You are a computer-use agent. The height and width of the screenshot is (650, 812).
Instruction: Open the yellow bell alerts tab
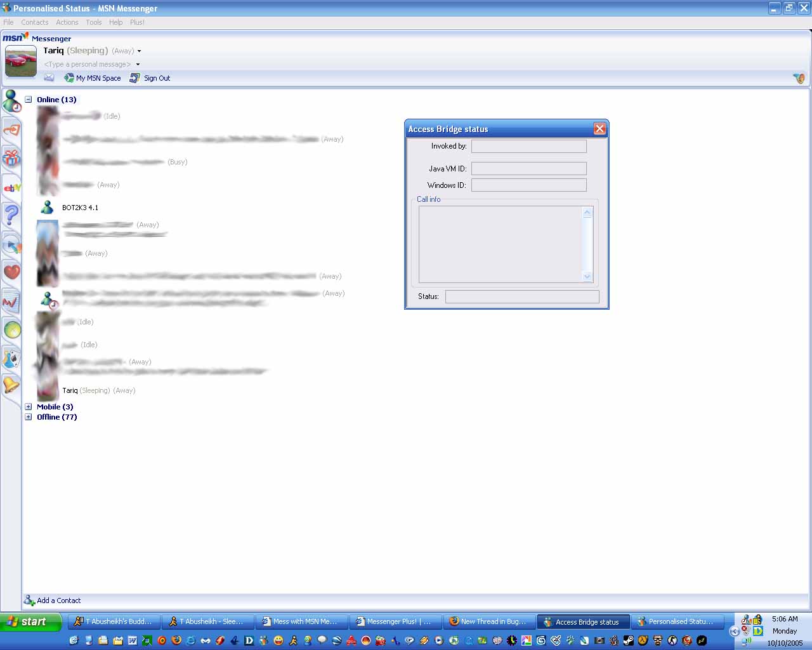coord(11,385)
